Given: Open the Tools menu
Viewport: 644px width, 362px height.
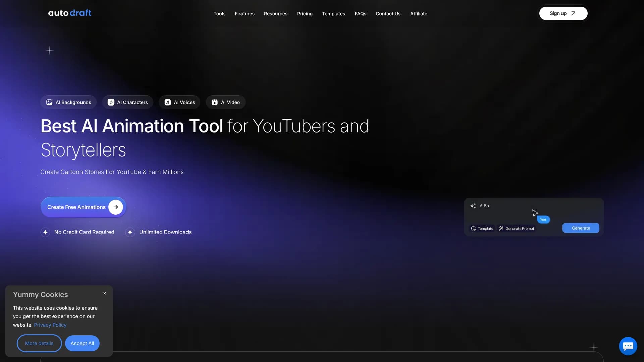Looking at the screenshot, I should pos(219,14).
